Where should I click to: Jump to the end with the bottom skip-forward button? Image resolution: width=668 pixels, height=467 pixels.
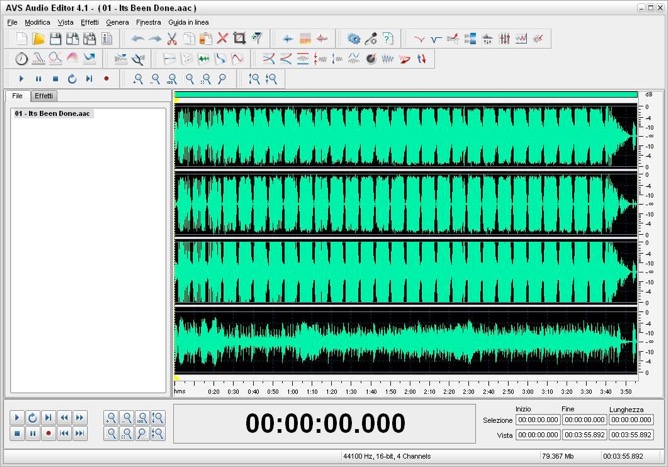pyautogui.click(x=80, y=433)
